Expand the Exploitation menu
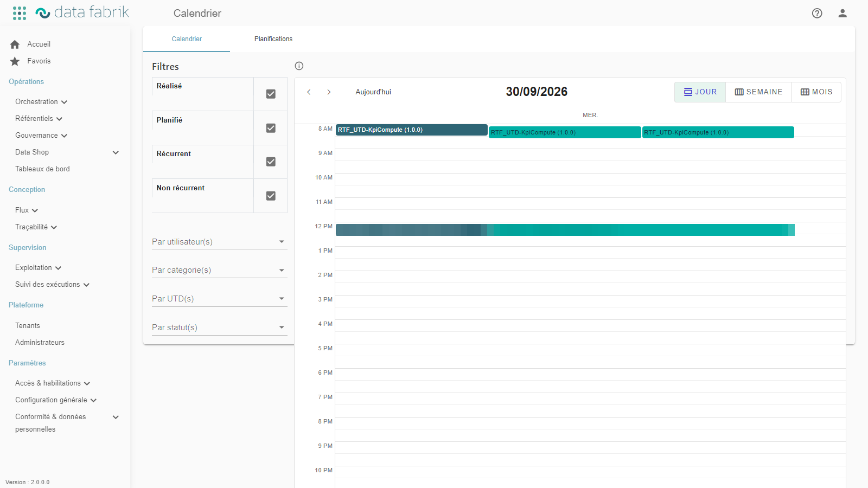 coord(39,268)
